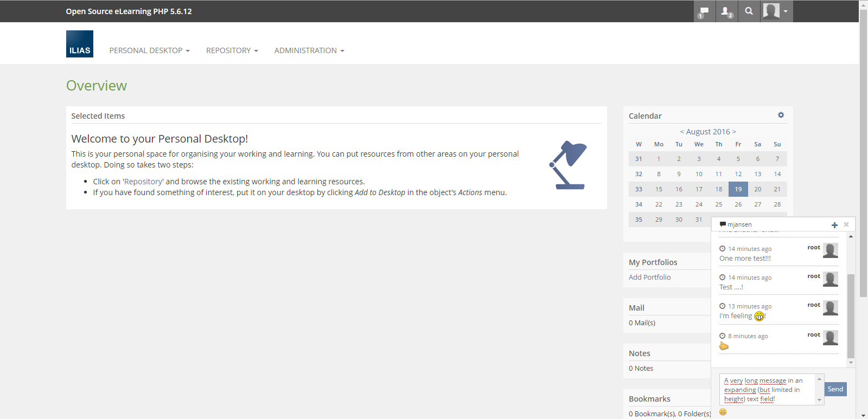The image size is (868, 419).
Task: Expand the Personal Desktop menu
Action: pos(149,50)
